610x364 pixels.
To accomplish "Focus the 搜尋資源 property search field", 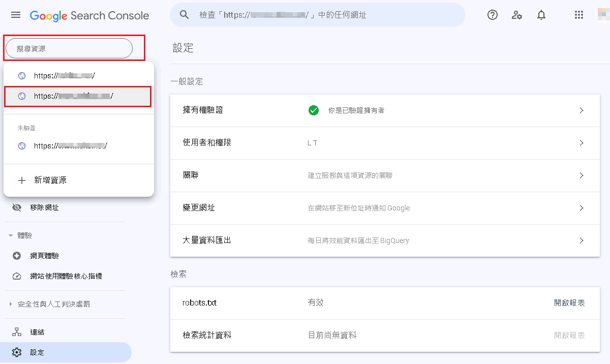I will point(69,48).
